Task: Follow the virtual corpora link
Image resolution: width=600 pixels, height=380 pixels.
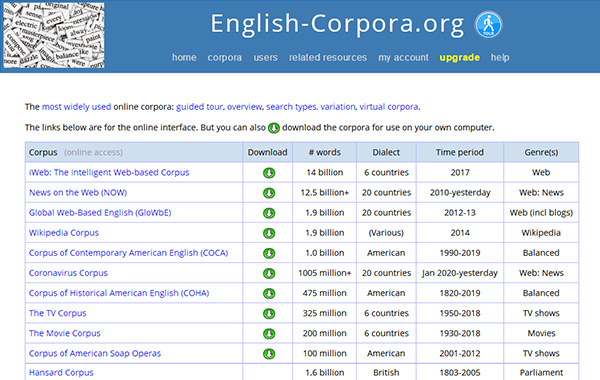Action: point(389,107)
